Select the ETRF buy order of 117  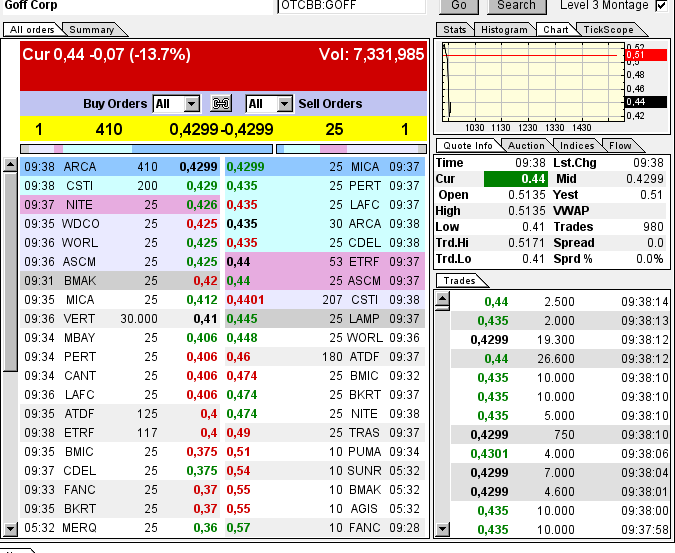[120, 433]
